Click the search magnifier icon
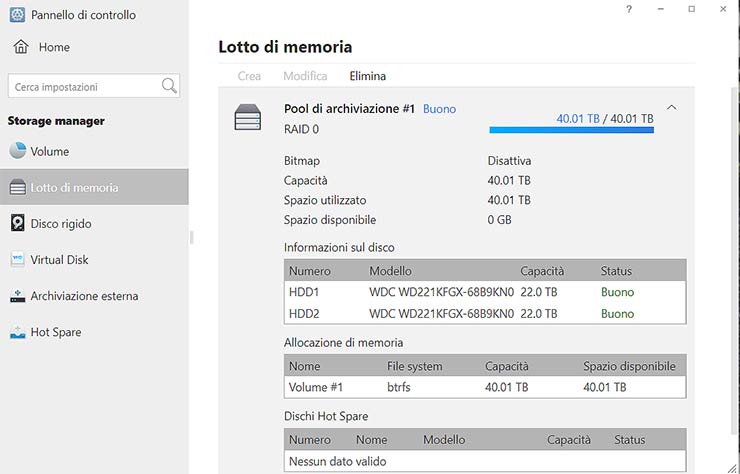740x474 pixels. point(169,86)
